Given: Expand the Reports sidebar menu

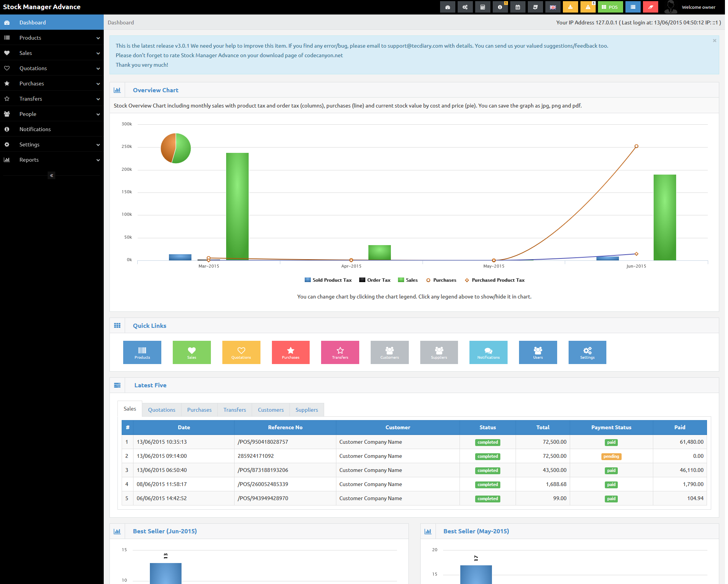Looking at the screenshot, I should (52, 160).
